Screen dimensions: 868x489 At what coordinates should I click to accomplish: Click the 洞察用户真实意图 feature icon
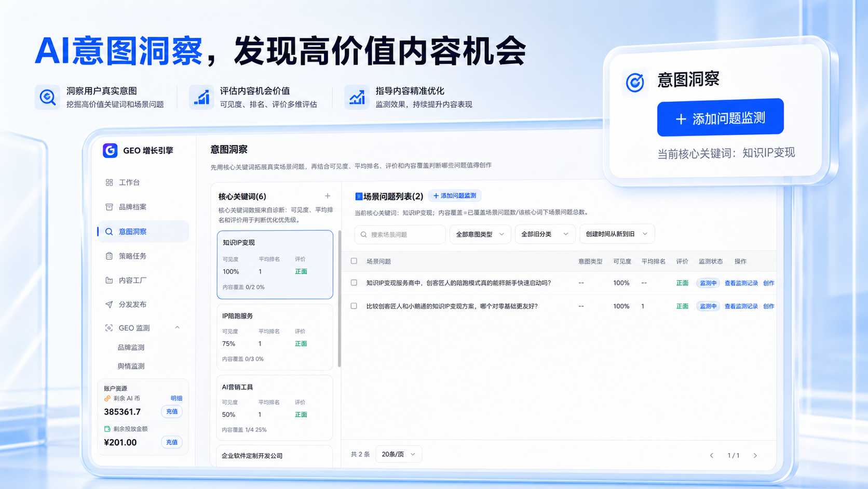[48, 97]
